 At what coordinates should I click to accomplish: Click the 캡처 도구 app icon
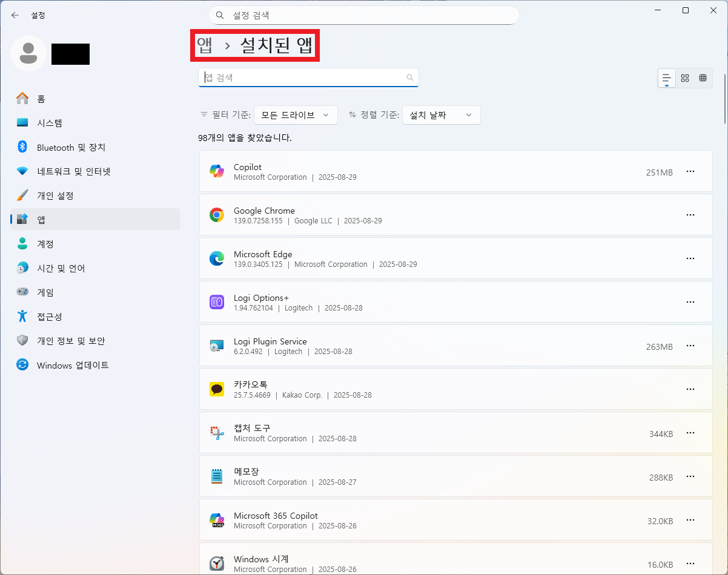click(x=217, y=433)
